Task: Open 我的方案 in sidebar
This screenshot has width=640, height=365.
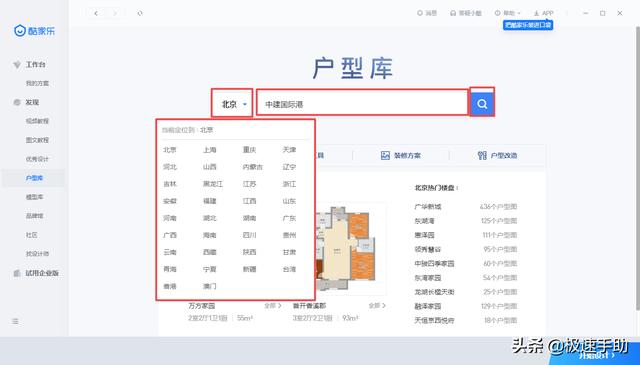Action: (x=37, y=83)
